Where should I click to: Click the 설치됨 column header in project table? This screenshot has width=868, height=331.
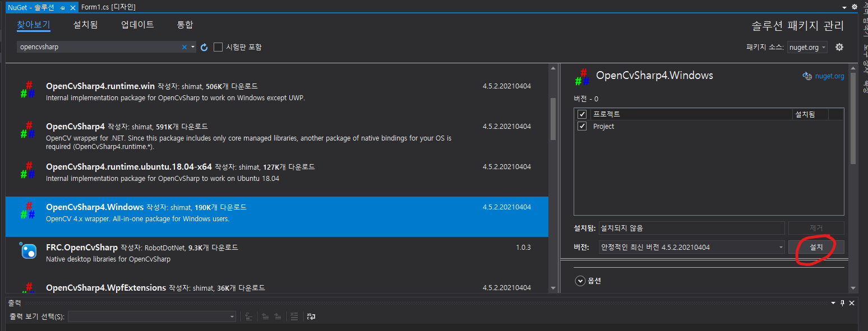[810, 114]
